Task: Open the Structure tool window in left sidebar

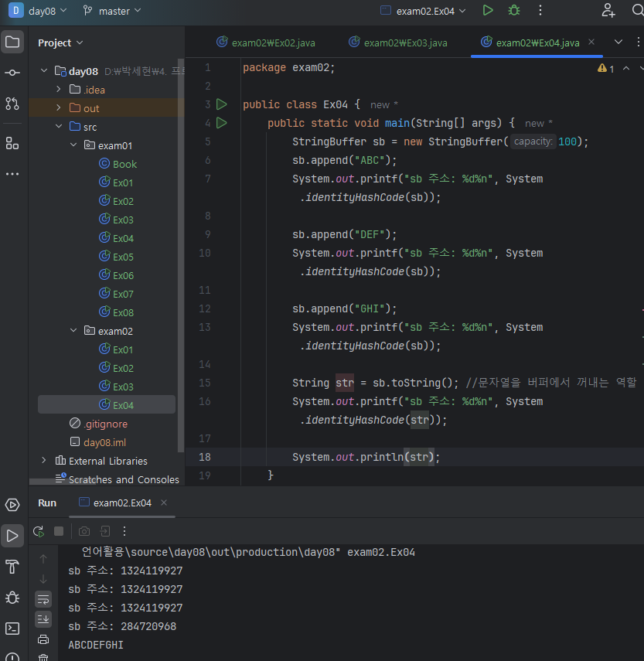Action: click(x=12, y=143)
